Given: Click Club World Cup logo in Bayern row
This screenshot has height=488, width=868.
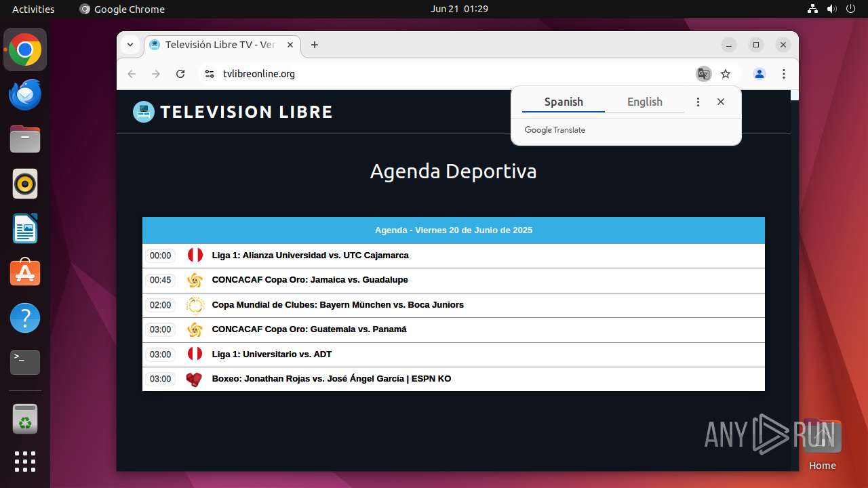Looking at the screenshot, I should tap(195, 305).
